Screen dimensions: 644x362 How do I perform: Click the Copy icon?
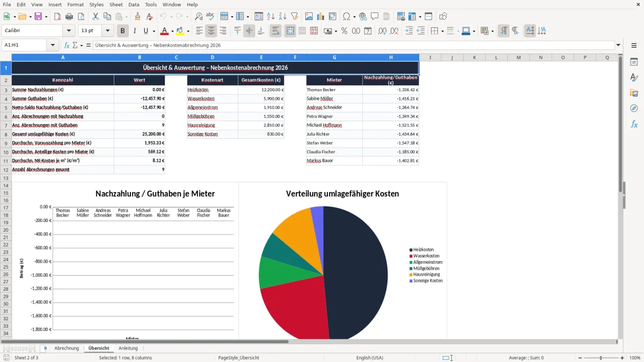(107, 17)
